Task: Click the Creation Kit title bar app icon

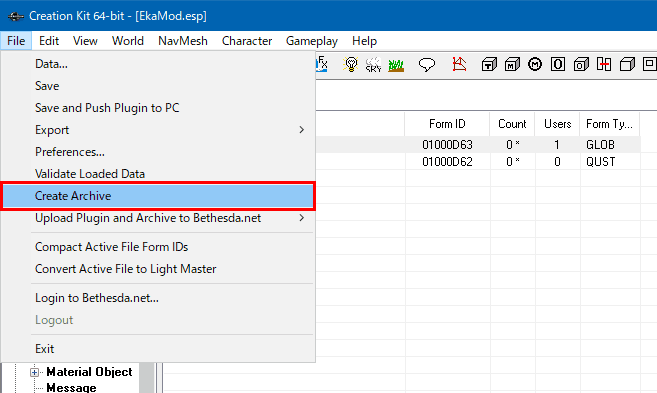Action: [x=16, y=16]
